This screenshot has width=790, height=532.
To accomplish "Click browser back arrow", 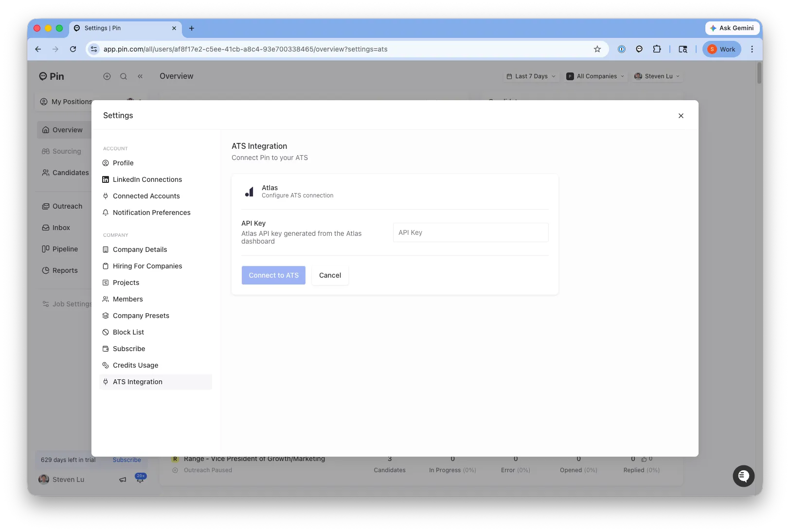I will 38,49.
